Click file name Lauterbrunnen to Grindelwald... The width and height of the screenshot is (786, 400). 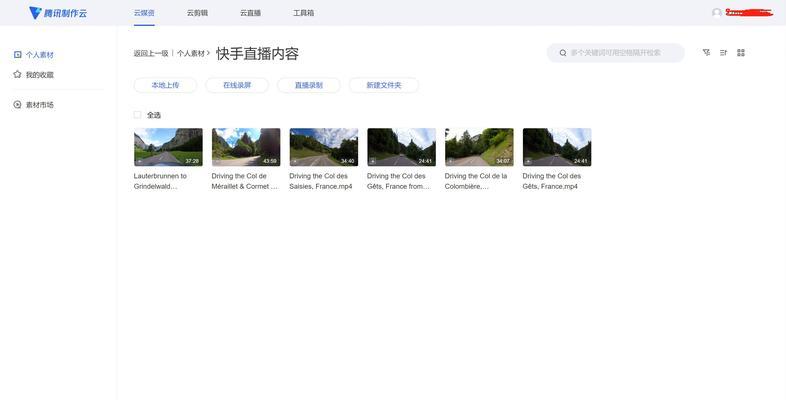pos(160,181)
